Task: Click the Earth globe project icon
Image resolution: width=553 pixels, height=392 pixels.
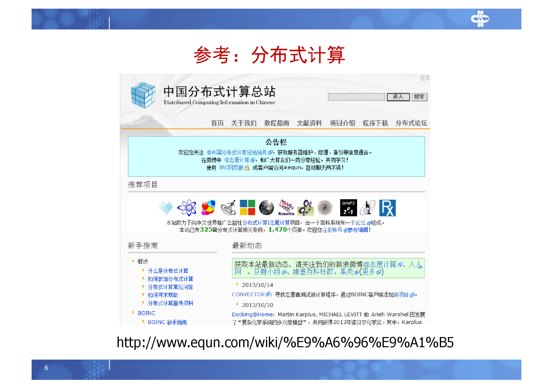Action: tap(266, 208)
